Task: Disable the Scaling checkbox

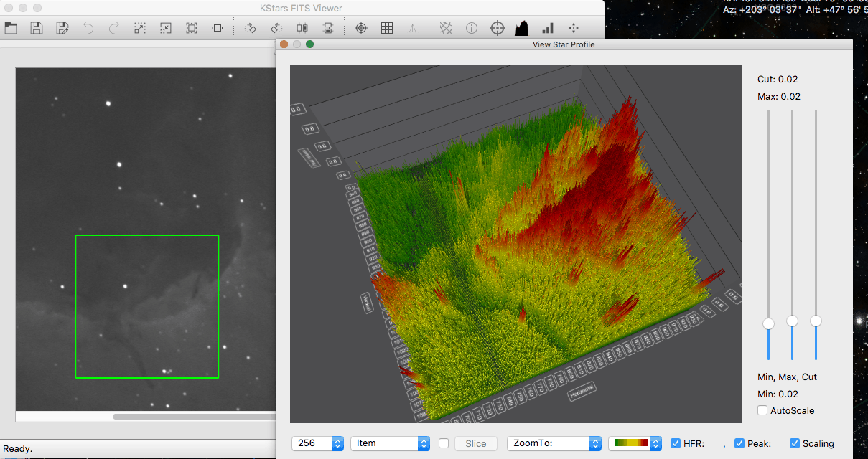Action: click(795, 443)
